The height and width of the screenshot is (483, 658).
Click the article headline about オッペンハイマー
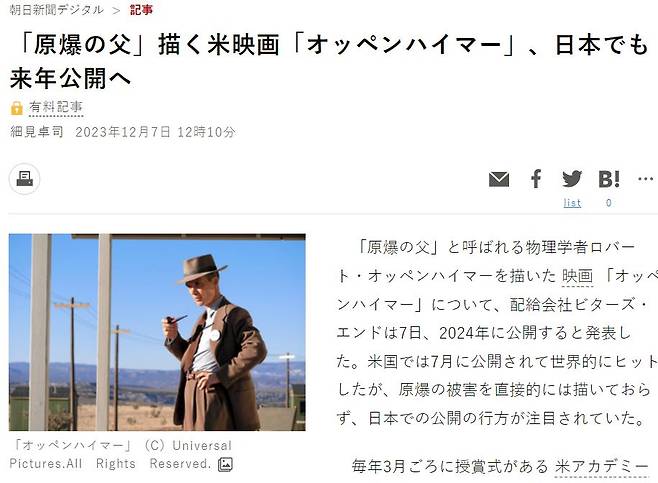(x=329, y=61)
